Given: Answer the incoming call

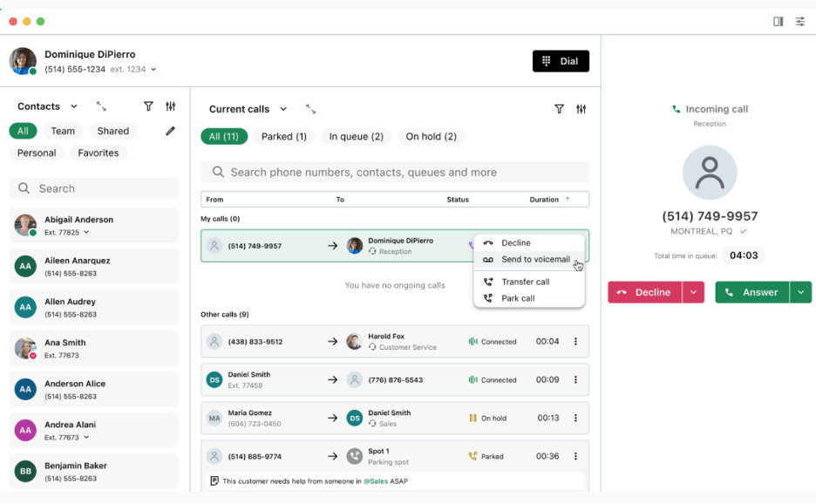Looking at the screenshot, I should point(752,292).
